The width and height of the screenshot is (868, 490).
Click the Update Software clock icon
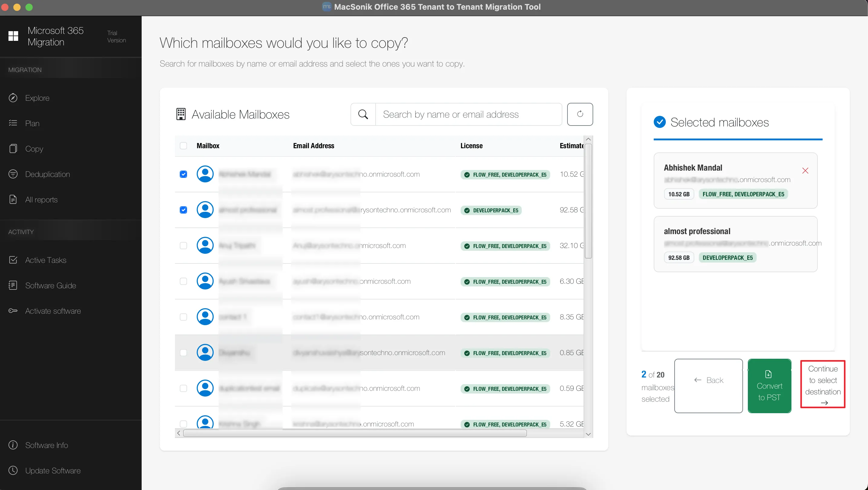pos(13,470)
